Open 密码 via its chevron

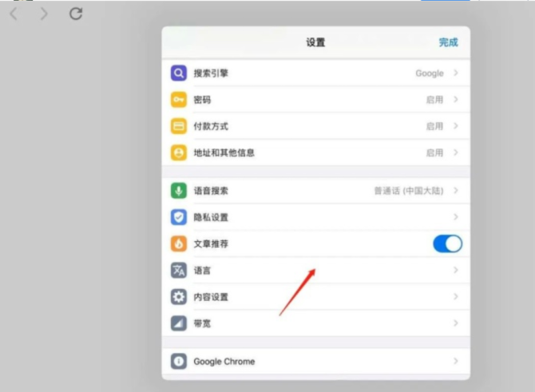[456, 100]
